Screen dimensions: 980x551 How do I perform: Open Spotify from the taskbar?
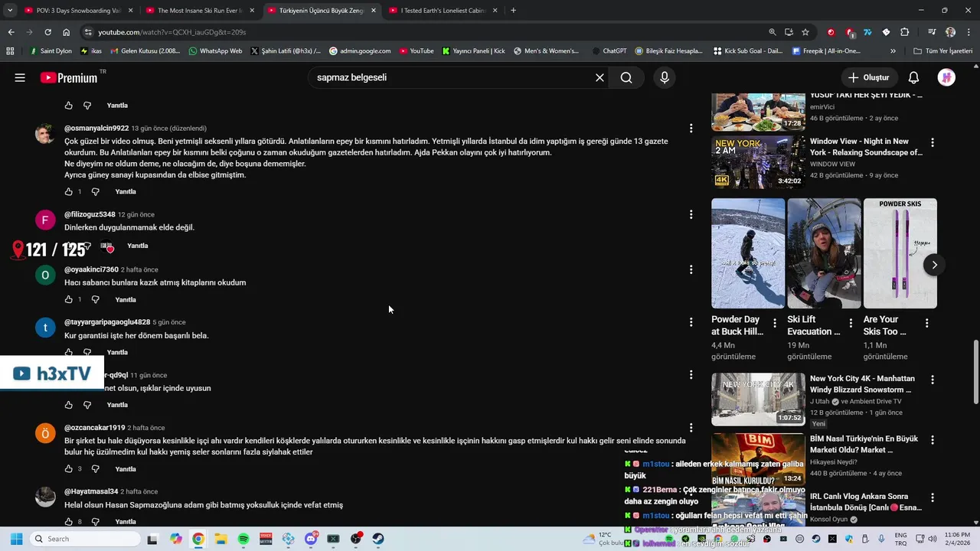(243, 539)
